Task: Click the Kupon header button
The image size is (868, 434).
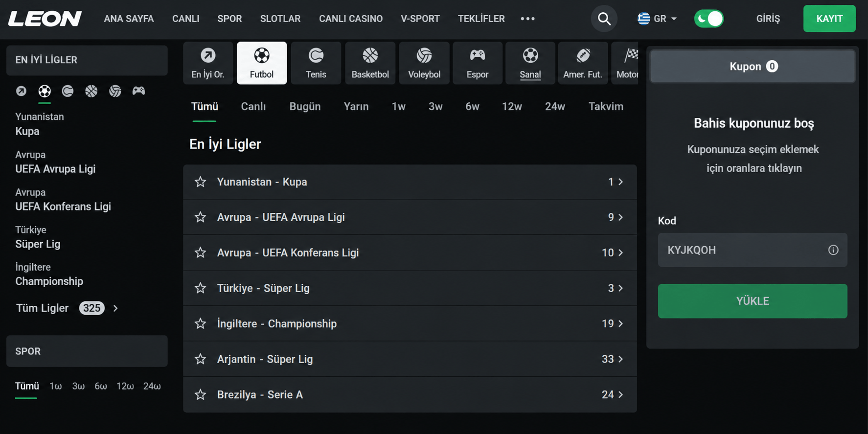Action: click(753, 67)
